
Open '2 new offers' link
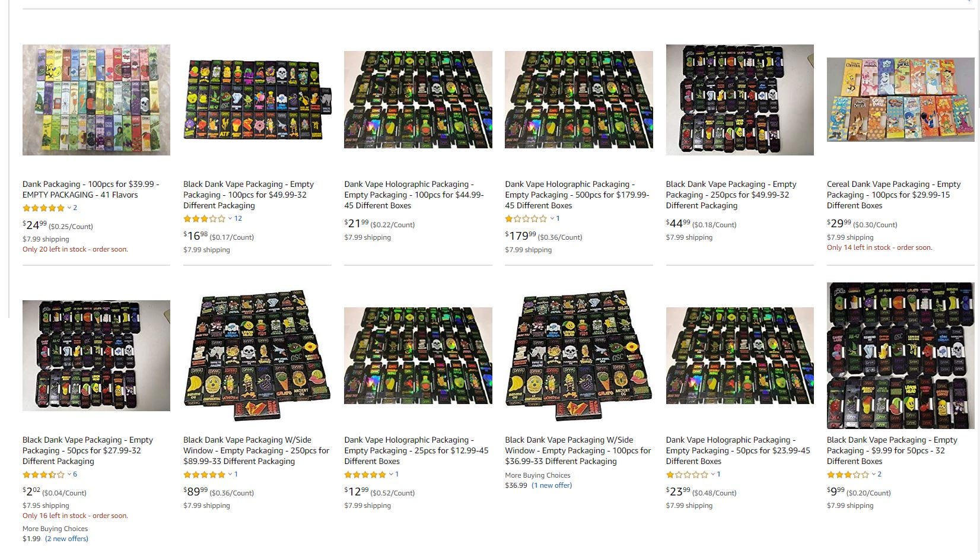pos(66,539)
